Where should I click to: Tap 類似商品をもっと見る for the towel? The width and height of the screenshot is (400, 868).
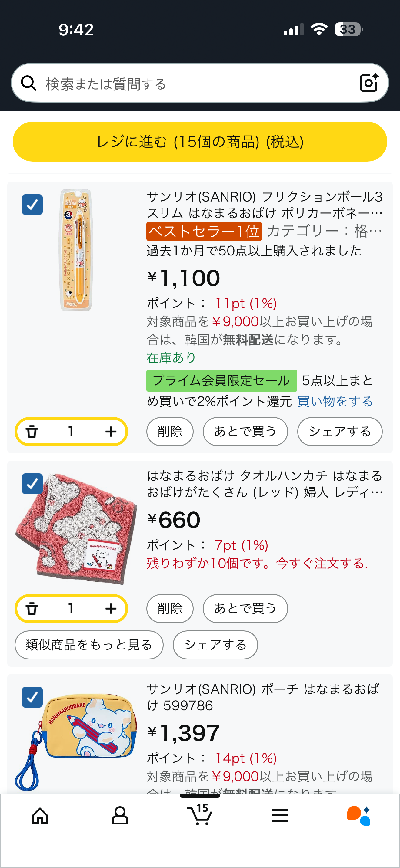[89, 645]
